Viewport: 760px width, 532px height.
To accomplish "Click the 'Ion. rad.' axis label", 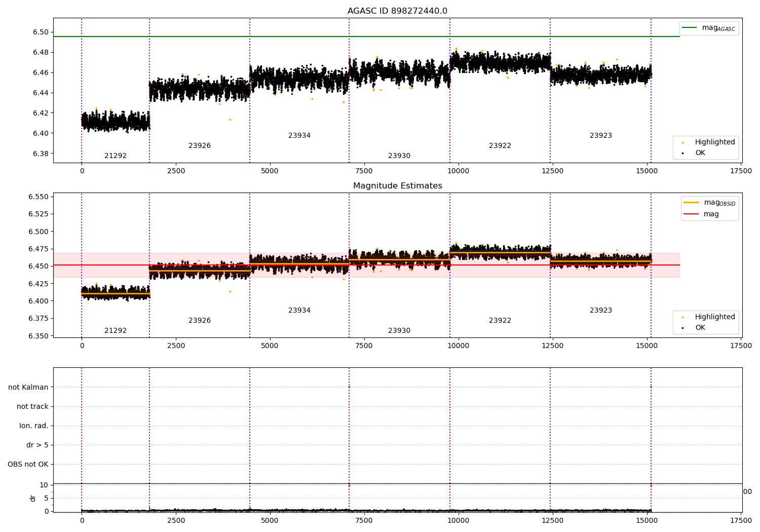I will point(34,426).
